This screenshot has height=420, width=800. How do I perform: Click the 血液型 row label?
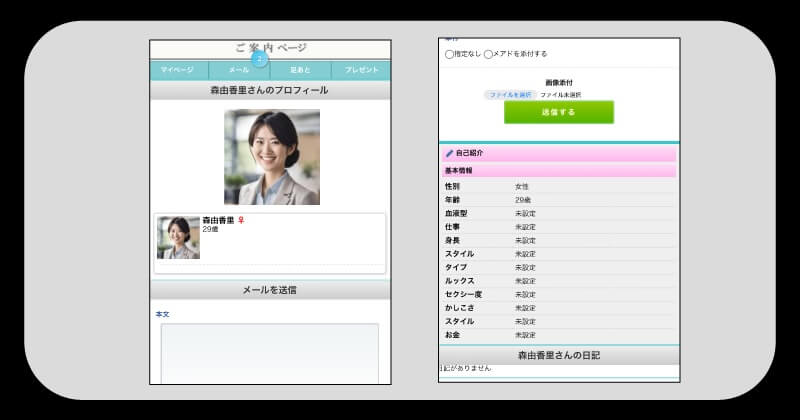456,213
